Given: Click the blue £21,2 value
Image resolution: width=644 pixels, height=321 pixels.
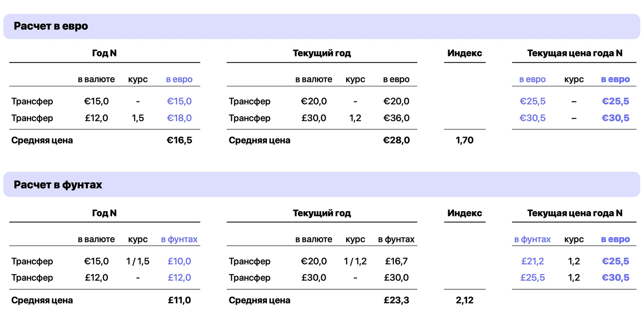Looking at the screenshot, I should [x=532, y=261].
